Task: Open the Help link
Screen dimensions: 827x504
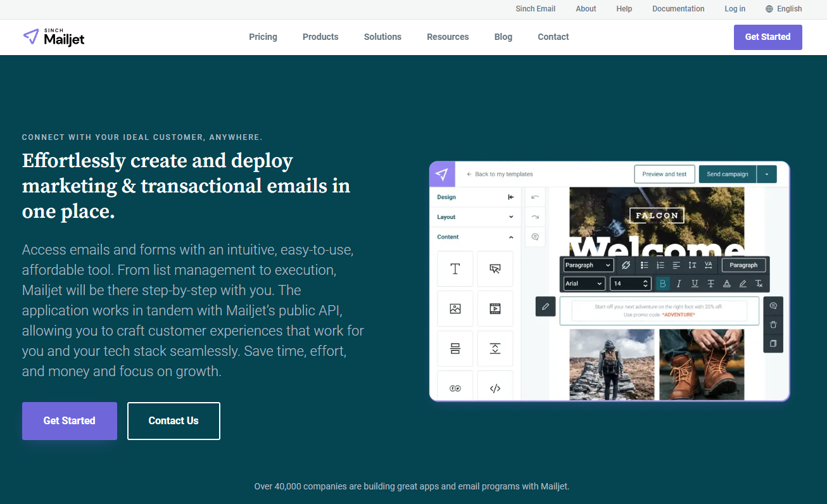Action: tap(624, 9)
